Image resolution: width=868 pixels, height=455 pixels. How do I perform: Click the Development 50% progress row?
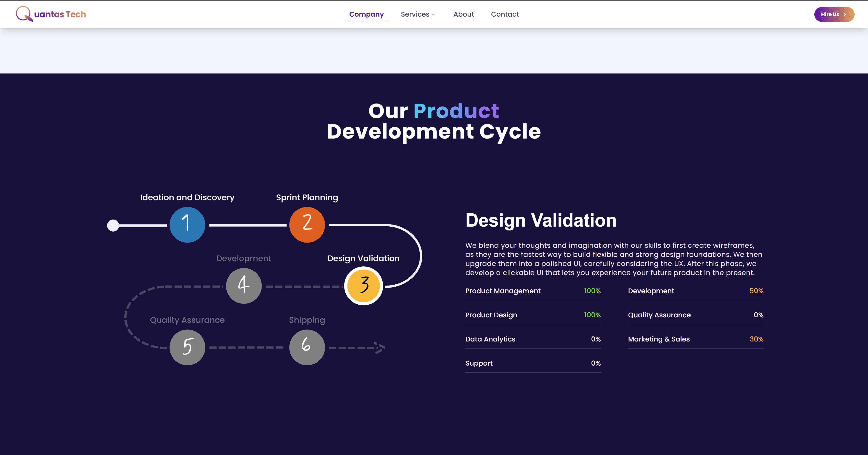[x=696, y=291]
